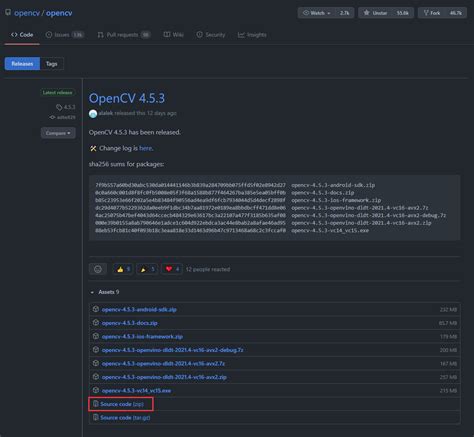
Task: Open the change log 'here' link
Action: click(x=145, y=148)
